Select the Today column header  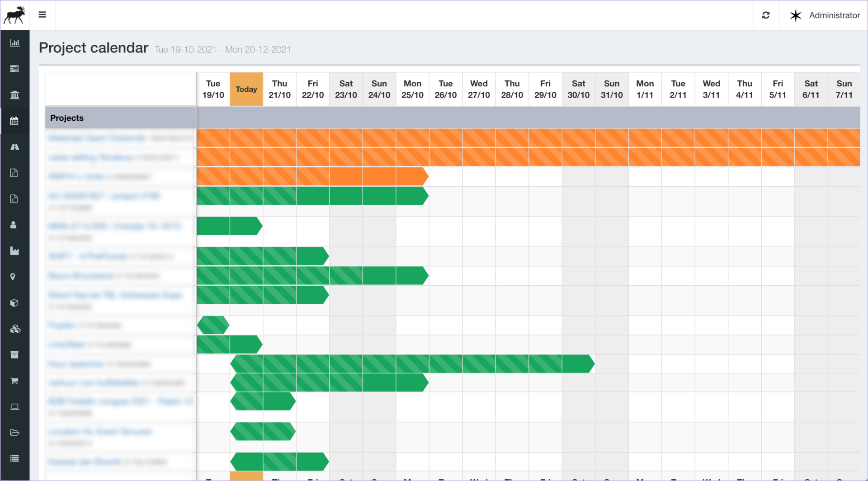click(246, 89)
